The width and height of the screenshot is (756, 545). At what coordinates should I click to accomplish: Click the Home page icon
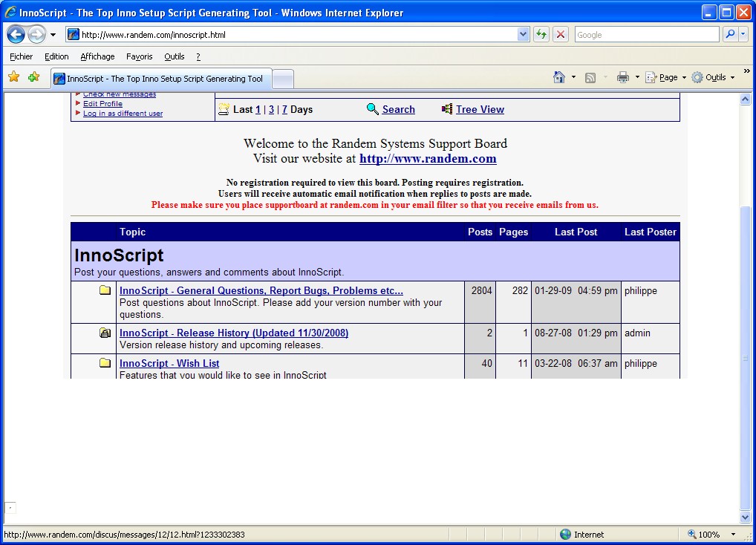pos(559,77)
